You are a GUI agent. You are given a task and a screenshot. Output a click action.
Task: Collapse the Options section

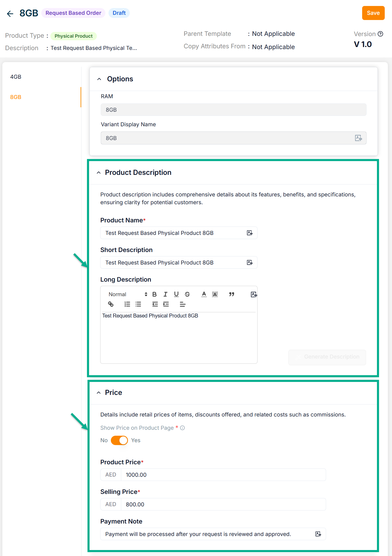99,79
